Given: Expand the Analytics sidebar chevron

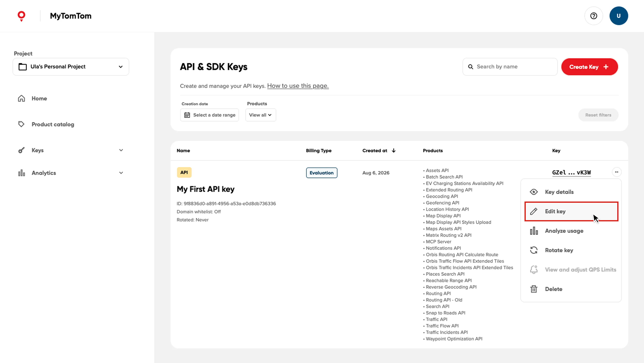Looking at the screenshot, I should [121, 173].
